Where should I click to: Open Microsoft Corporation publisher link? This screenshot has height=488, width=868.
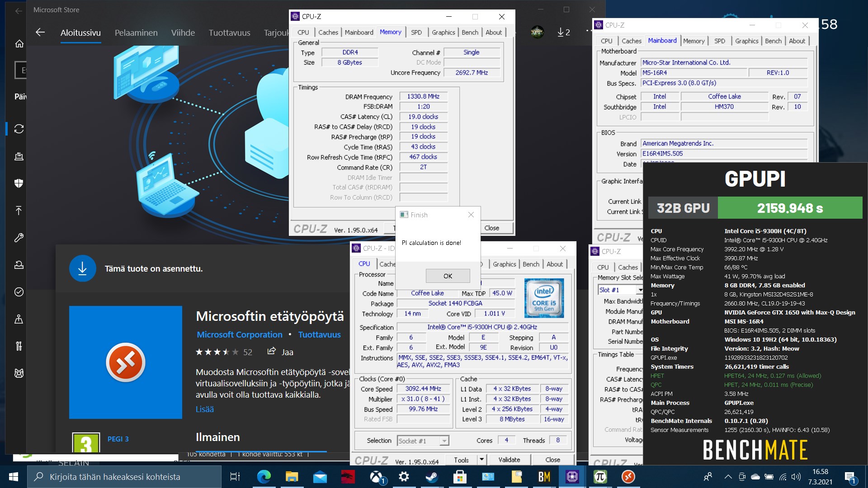pyautogui.click(x=239, y=334)
